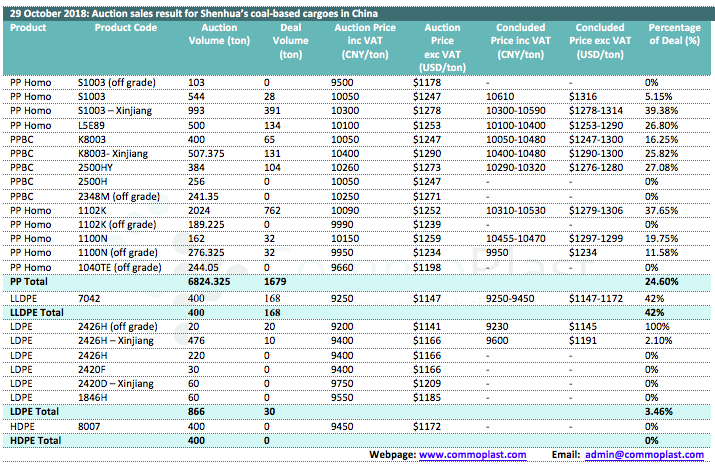
Task: Click the 24.60% PP total percentage cell
Action: tap(665, 284)
